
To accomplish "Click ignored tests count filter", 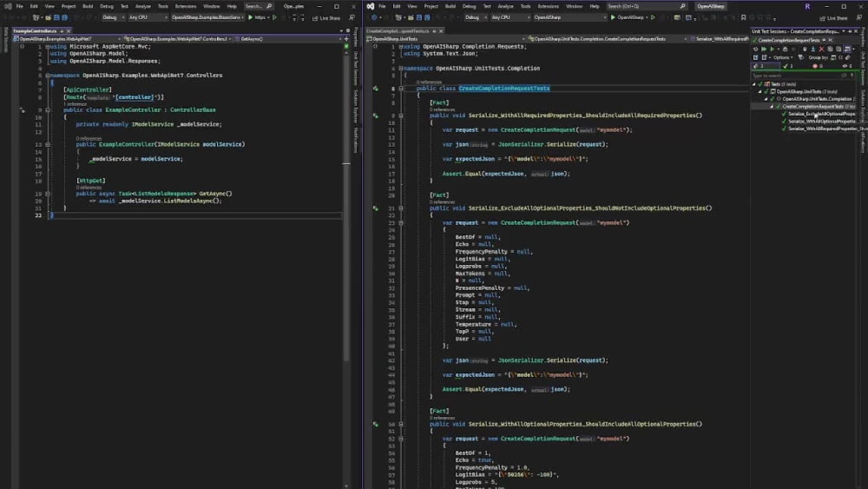I will [x=847, y=66].
